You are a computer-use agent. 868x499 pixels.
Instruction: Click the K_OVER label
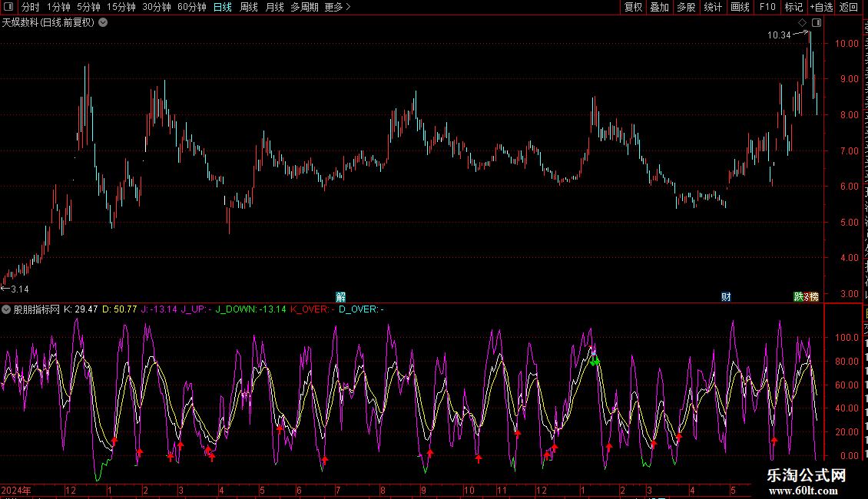pos(313,309)
